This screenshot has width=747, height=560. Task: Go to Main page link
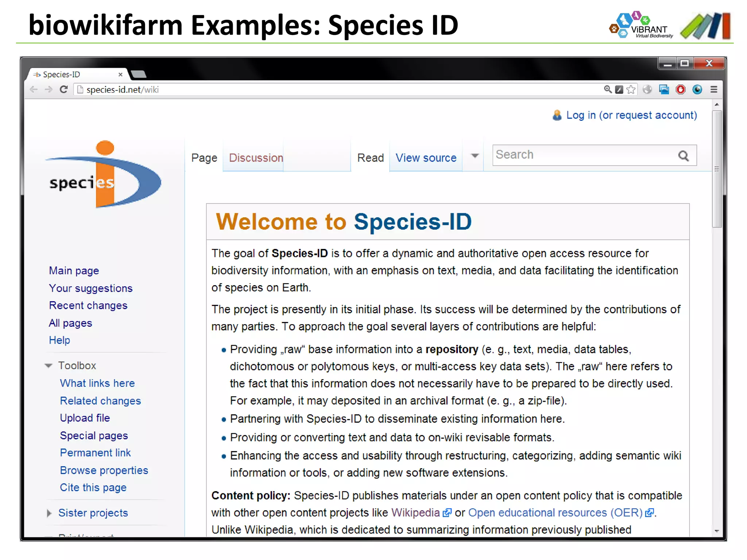pyautogui.click(x=74, y=271)
